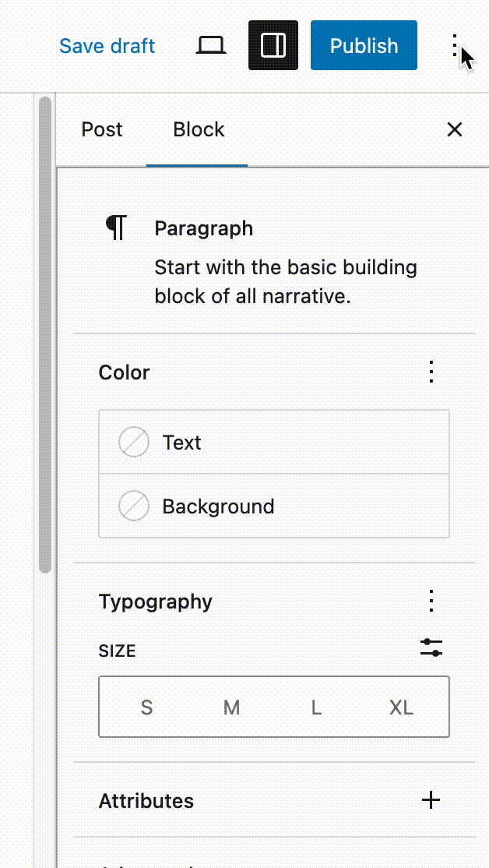Click the Publish button
The width and height of the screenshot is (489, 868).
[x=364, y=46]
